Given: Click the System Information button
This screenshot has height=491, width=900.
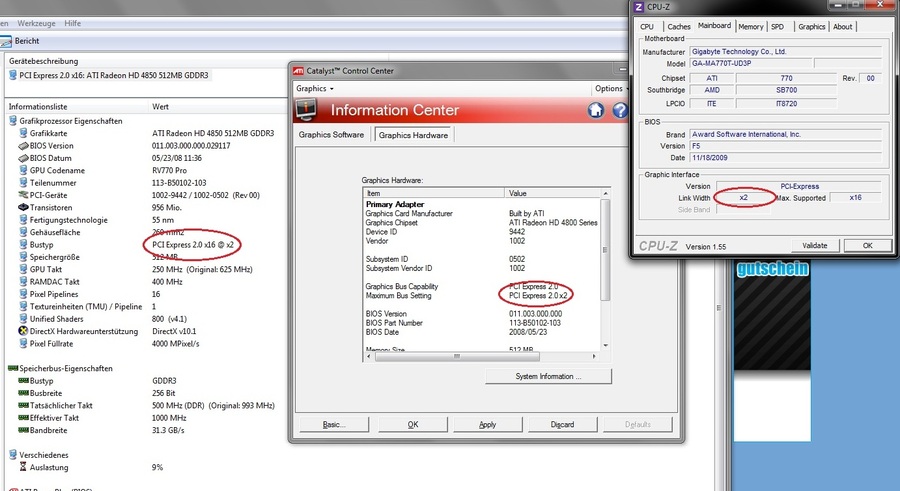Looking at the screenshot, I should point(548,376).
